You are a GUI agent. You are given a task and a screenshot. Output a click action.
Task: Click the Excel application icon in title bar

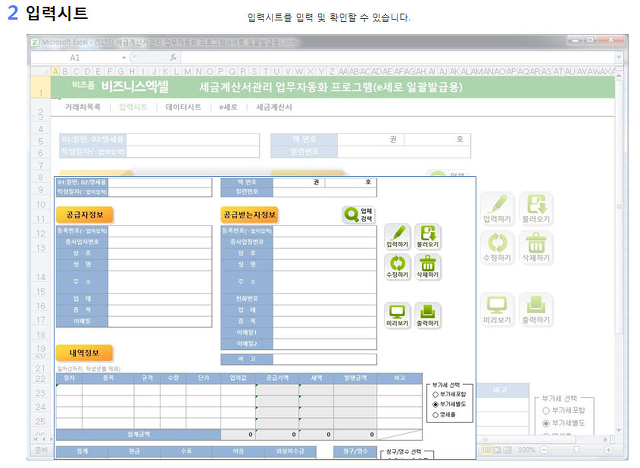(x=35, y=42)
